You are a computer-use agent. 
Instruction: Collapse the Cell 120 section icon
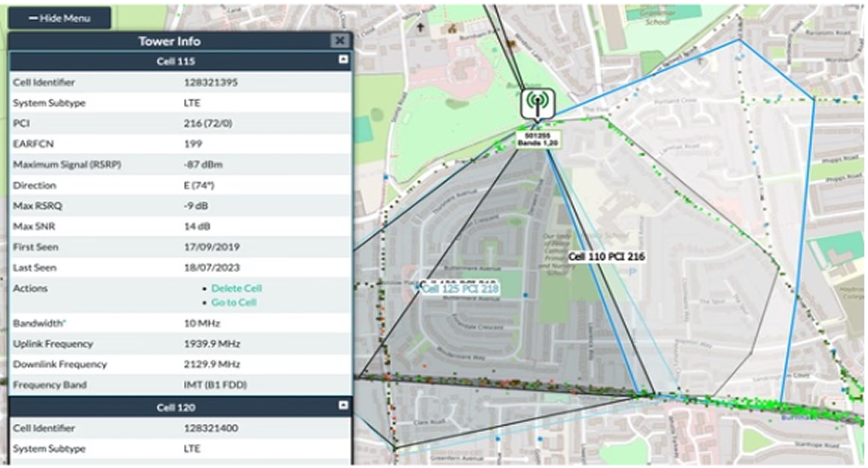(x=343, y=405)
